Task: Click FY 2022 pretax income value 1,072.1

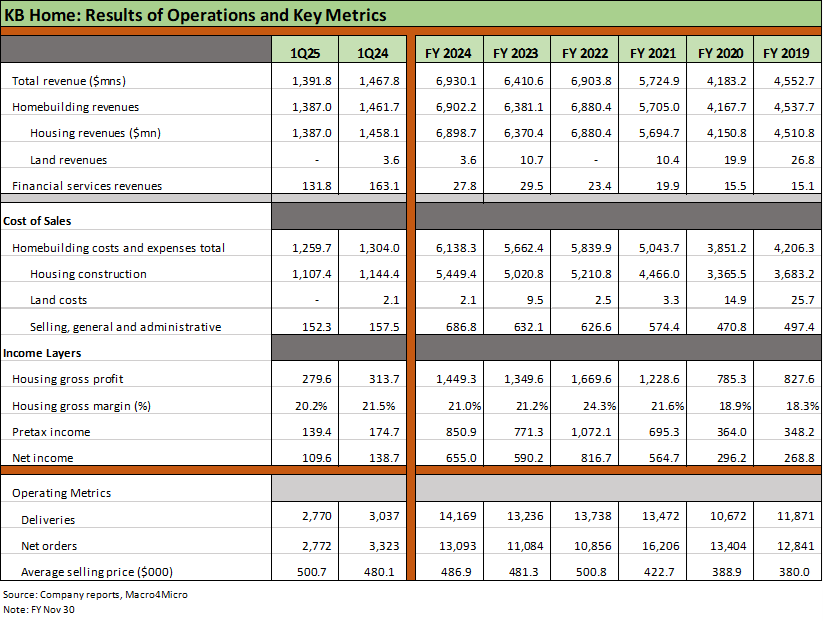Action: 591,432
